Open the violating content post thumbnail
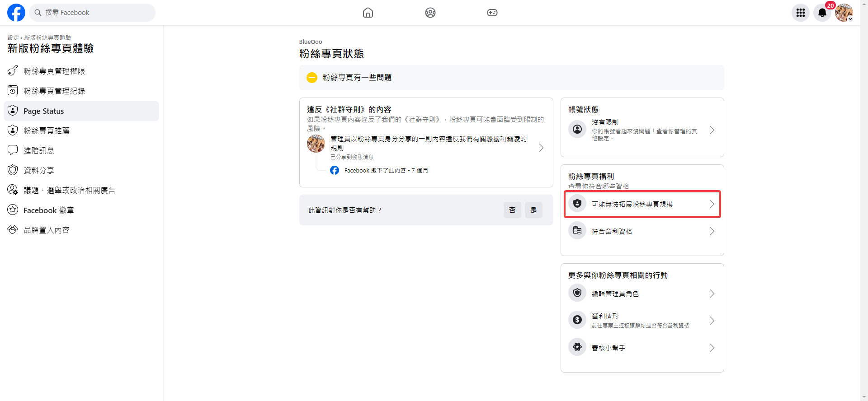The width and height of the screenshot is (868, 401). tap(316, 144)
